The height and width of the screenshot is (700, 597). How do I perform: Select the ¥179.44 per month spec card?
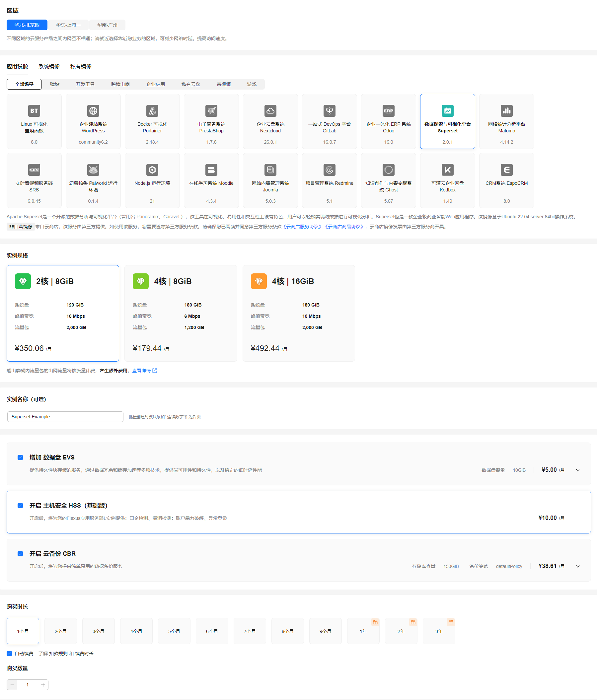point(181,314)
